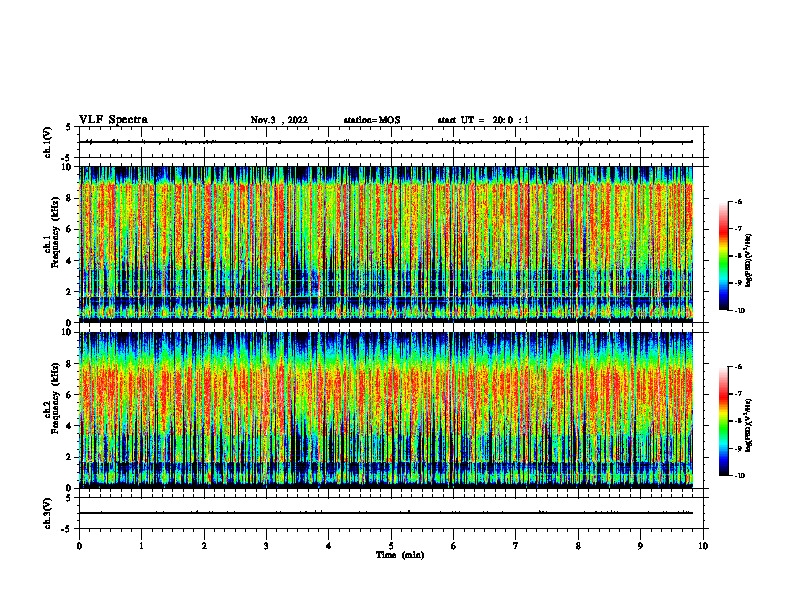Screen dimensions: 792x612
Task: Click the ch.2 spectrogram color scale bar
Action: click(x=723, y=421)
